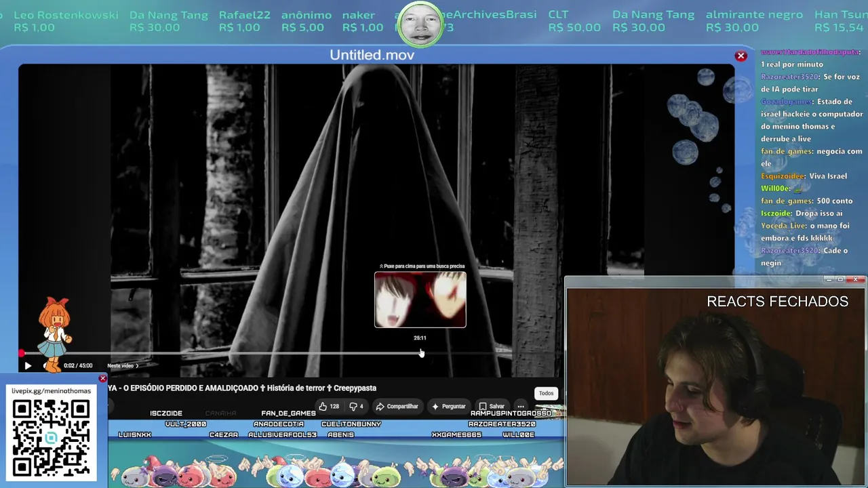Click the round face avatar at top

[420, 24]
